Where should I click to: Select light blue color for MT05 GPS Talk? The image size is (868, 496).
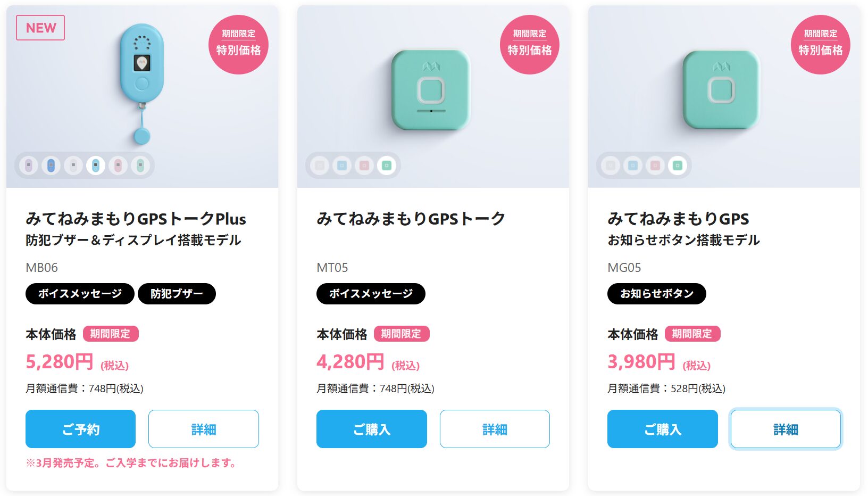click(342, 166)
